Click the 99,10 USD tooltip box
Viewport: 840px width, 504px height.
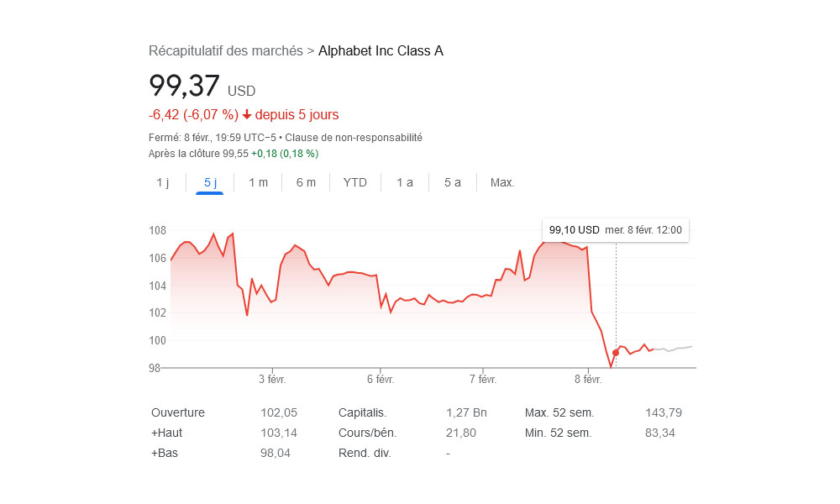pyautogui.click(x=616, y=230)
